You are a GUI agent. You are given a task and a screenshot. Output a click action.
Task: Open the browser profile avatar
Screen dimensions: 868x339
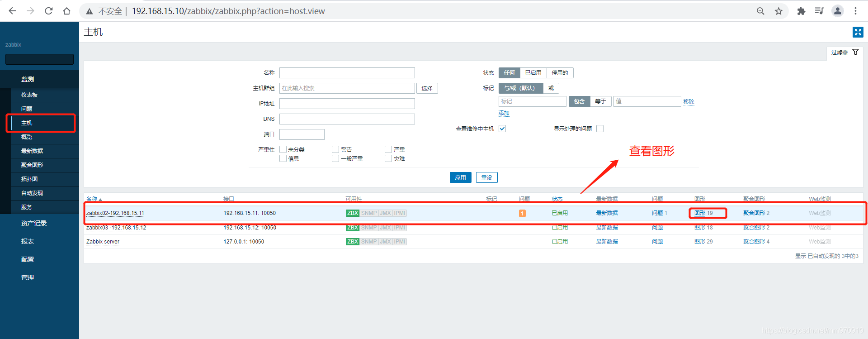click(838, 11)
